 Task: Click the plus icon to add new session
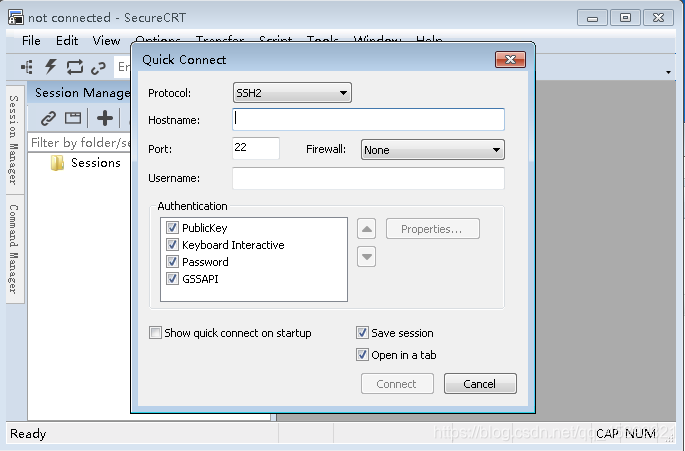(105, 118)
